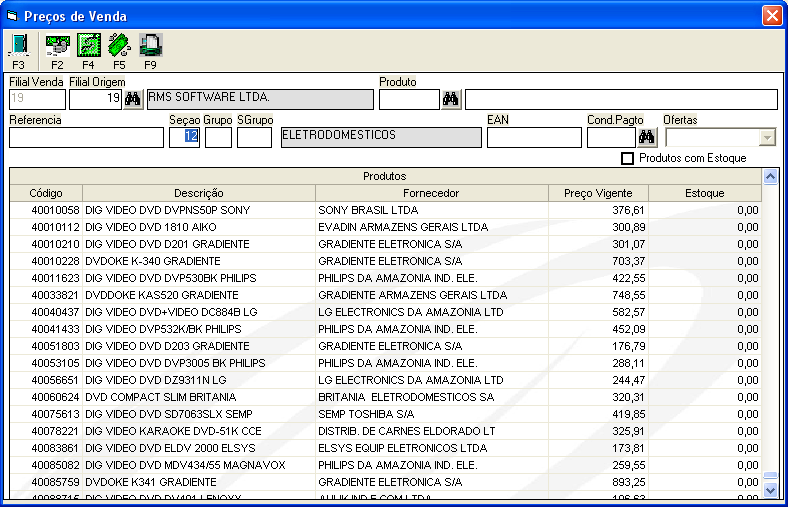Click code 40010058
788x507 pixels.
55,210
